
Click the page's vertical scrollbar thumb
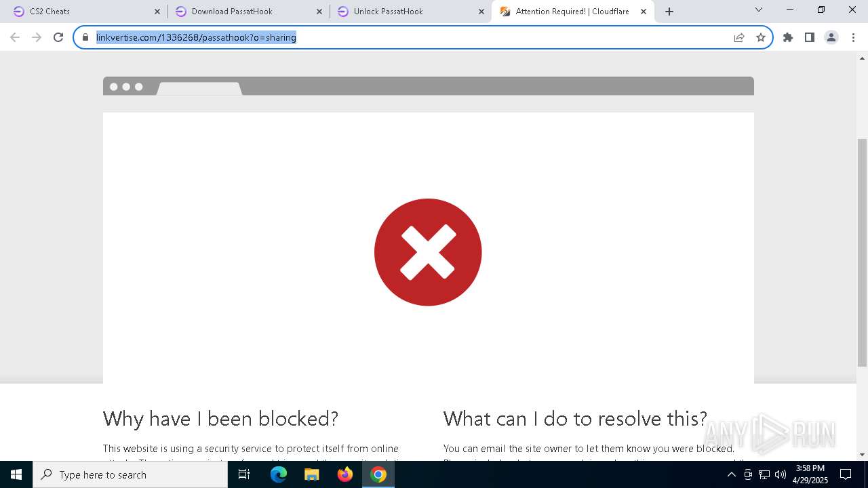click(x=862, y=252)
